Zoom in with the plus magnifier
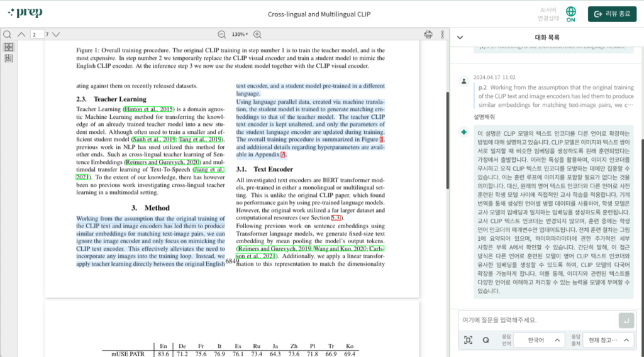644x357 pixels. [x=257, y=35]
